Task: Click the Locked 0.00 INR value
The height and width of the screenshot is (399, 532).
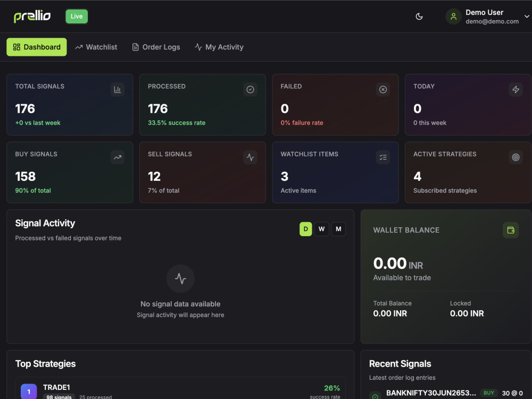Action: pos(467,313)
